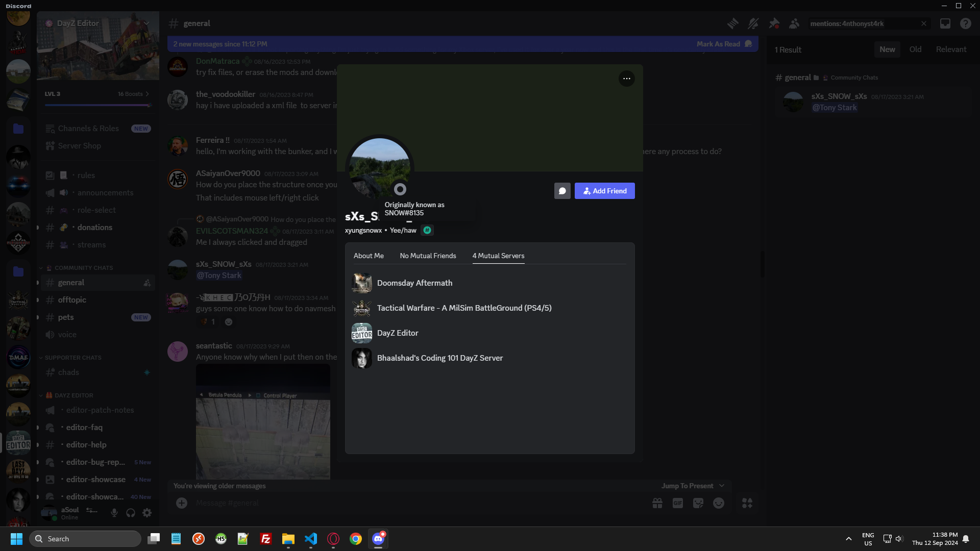Toggle the member list icon

[x=794, y=23]
